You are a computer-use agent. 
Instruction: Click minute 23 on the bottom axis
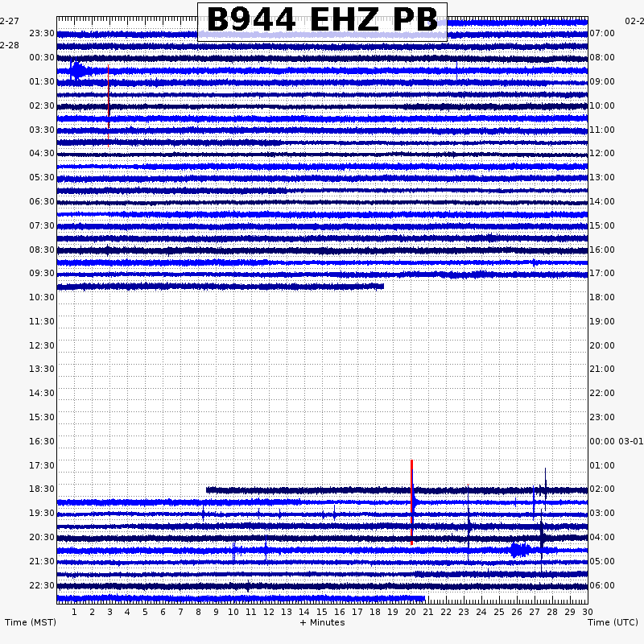[464, 613]
